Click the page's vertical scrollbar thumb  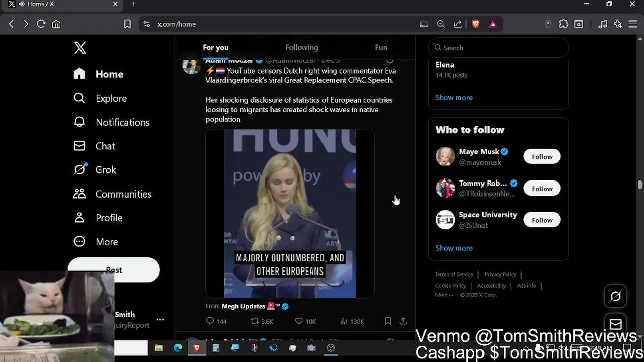pos(640,185)
